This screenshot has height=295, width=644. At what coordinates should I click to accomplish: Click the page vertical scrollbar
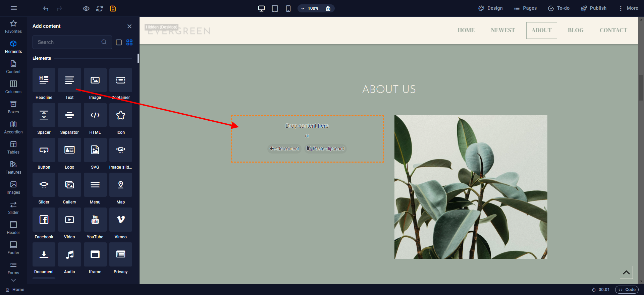pos(641,87)
